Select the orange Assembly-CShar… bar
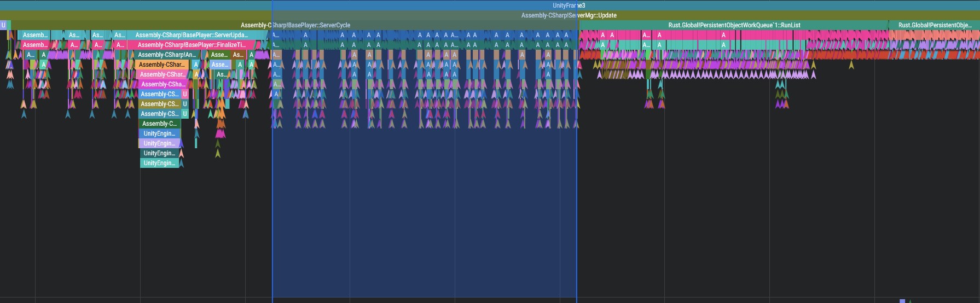Viewport: 980px width, 303px height. 162,65
